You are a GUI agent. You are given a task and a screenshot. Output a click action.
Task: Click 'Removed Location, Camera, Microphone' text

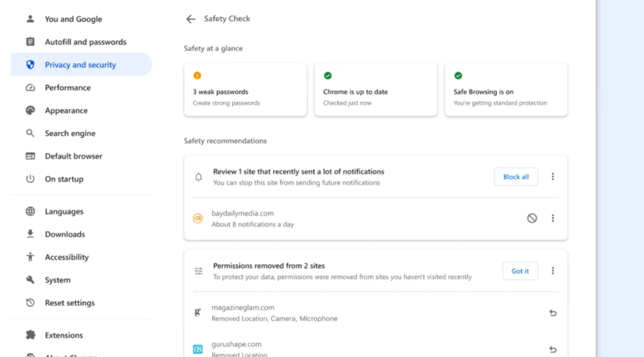pos(274,319)
